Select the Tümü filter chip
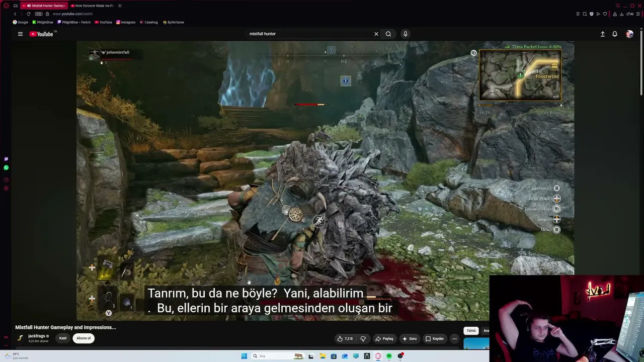The image size is (644, 362). pyautogui.click(x=471, y=330)
